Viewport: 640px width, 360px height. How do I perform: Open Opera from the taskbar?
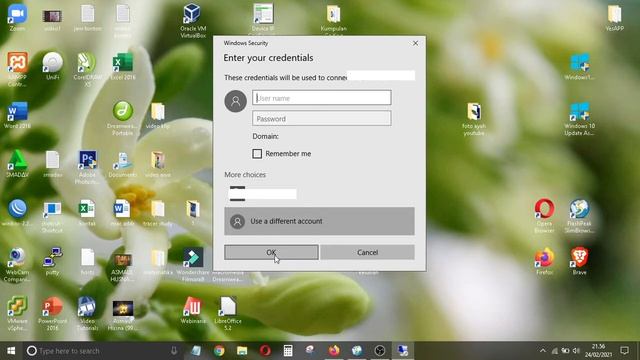pyautogui.click(x=265, y=351)
